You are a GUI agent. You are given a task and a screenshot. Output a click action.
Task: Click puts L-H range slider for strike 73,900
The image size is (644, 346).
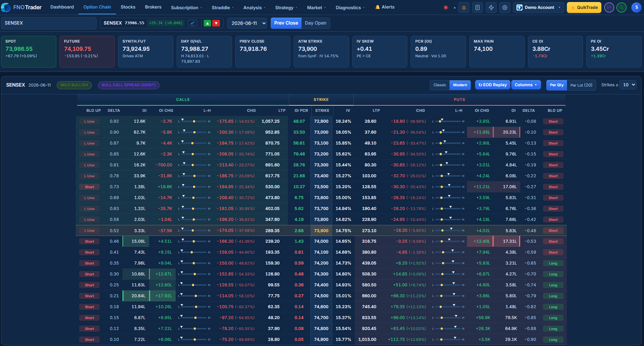(448, 230)
